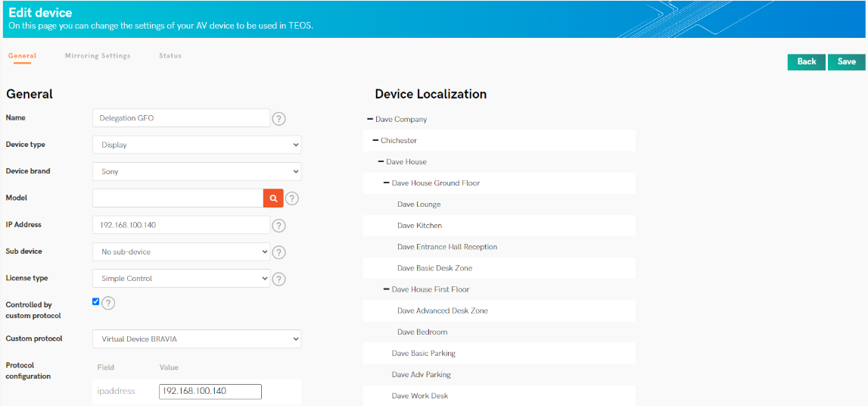Open the Device brand dropdown
The image size is (868, 409).
click(197, 172)
